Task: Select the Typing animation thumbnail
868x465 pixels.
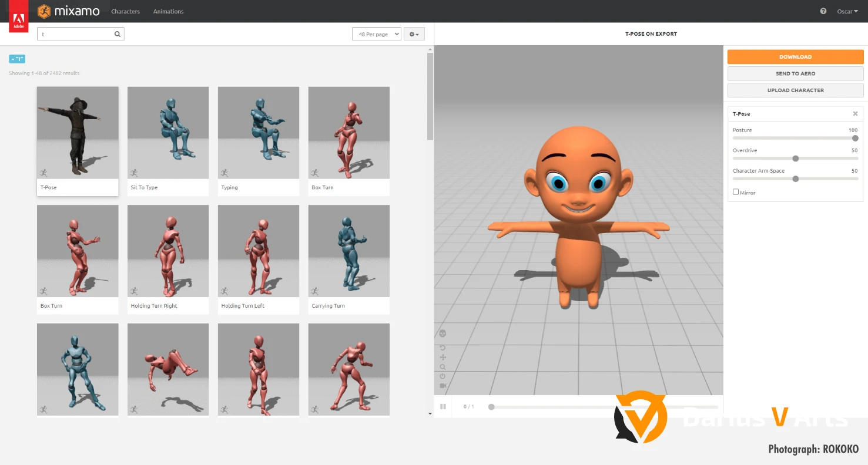Action: click(259, 133)
